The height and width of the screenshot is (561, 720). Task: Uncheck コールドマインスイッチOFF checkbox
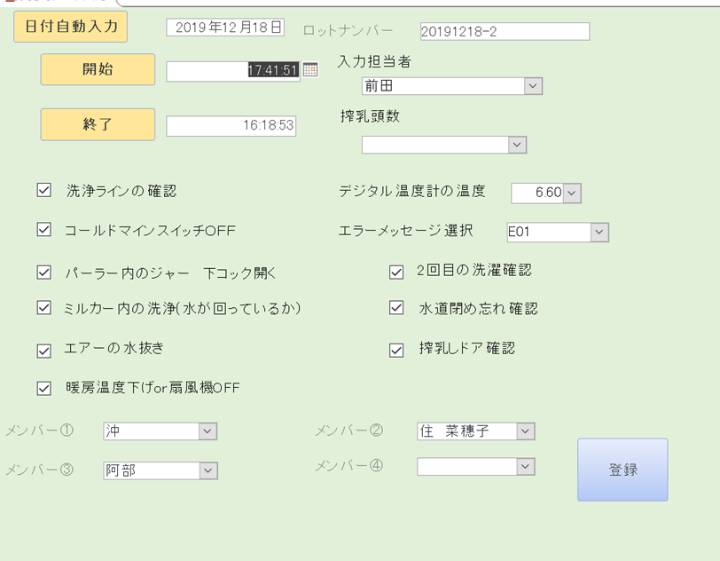[x=44, y=230]
